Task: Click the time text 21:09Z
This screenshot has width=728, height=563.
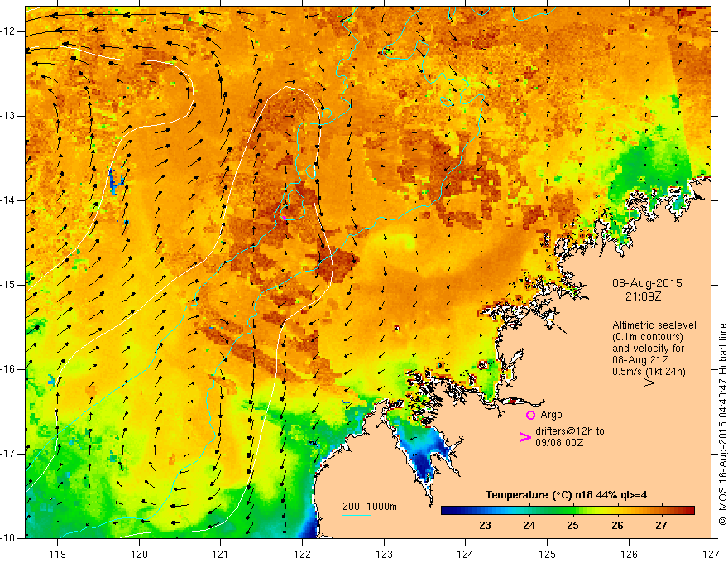Action: click(643, 296)
